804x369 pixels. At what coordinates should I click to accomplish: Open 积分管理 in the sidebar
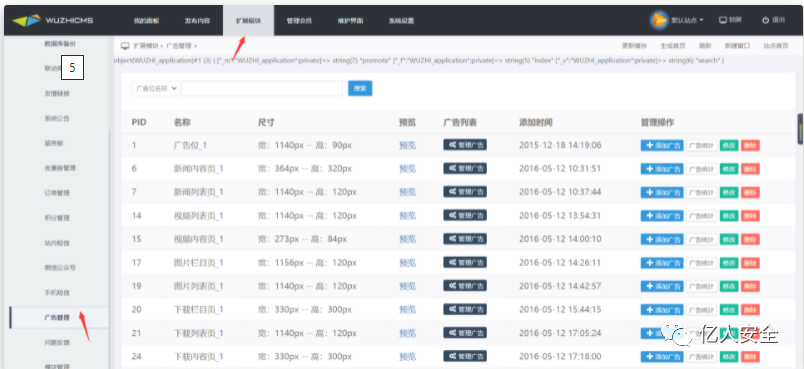click(56, 218)
